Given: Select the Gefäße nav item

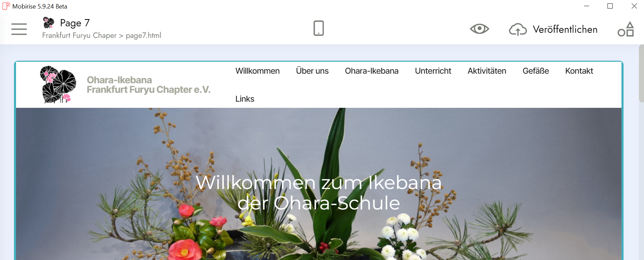Looking at the screenshot, I should pos(536,71).
